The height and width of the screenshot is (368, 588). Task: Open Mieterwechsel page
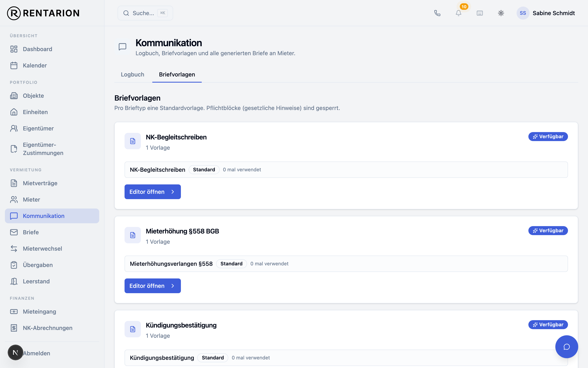[x=52, y=248]
